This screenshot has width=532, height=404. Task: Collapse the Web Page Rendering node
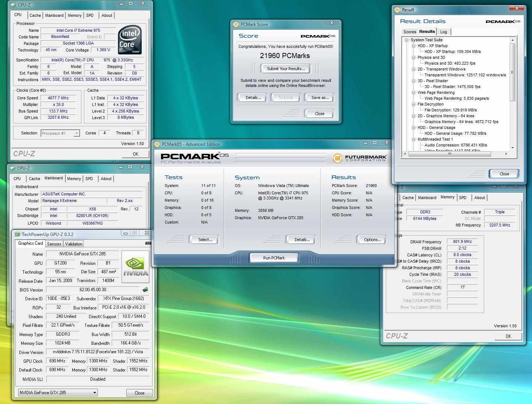coord(413,92)
